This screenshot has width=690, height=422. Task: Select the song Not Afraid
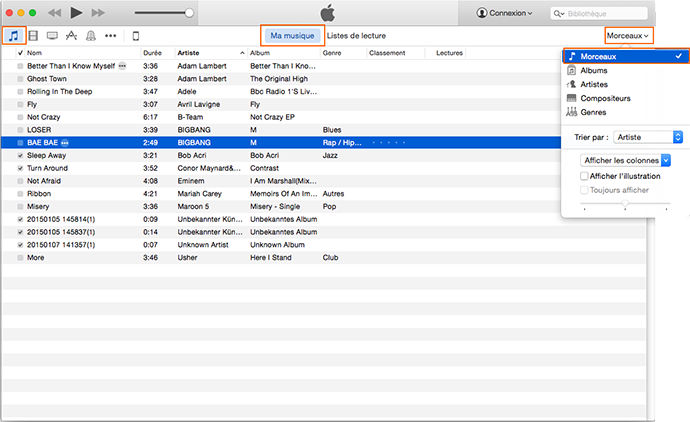44,181
